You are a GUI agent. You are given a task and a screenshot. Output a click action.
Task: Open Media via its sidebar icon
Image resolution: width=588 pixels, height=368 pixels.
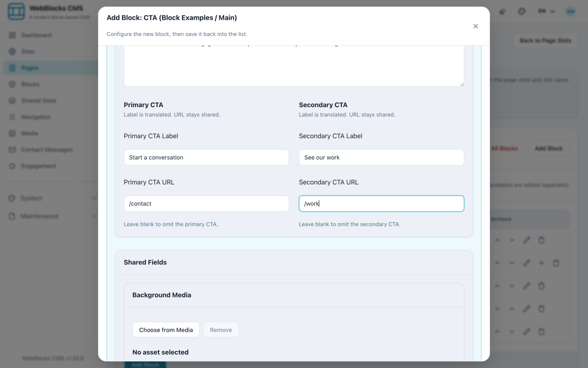click(x=12, y=133)
